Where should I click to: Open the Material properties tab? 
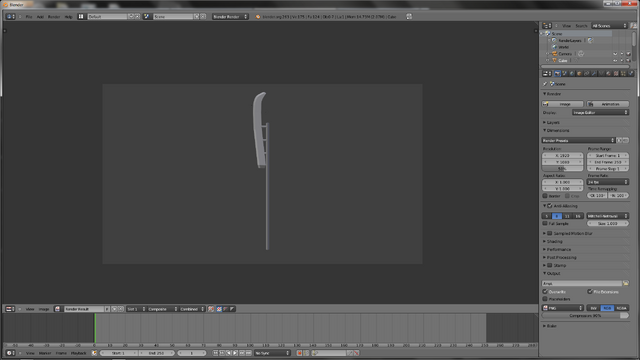(x=608, y=73)
